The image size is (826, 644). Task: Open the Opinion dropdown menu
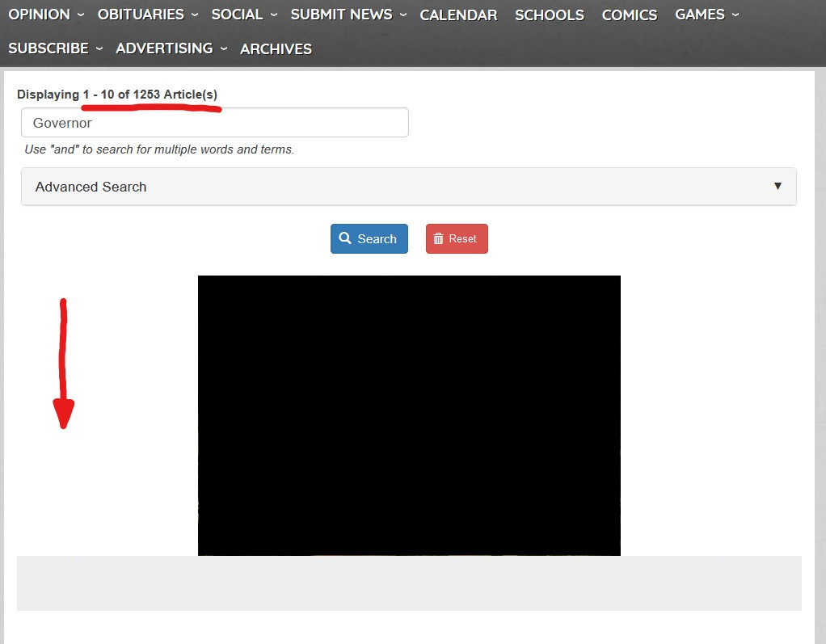point(46,15)
